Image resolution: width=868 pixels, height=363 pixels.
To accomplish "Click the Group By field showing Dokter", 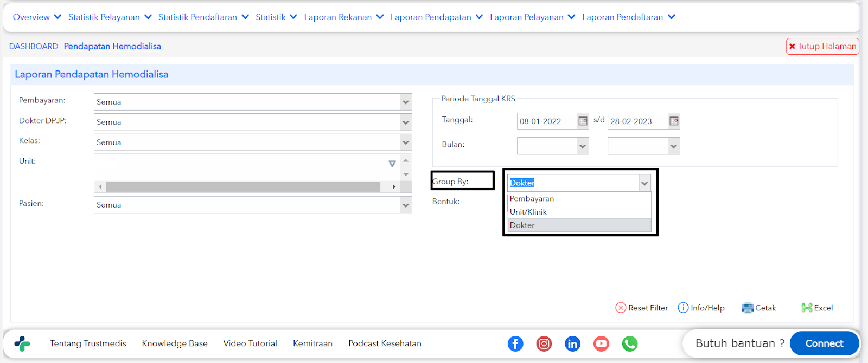I will pos(573,183).
